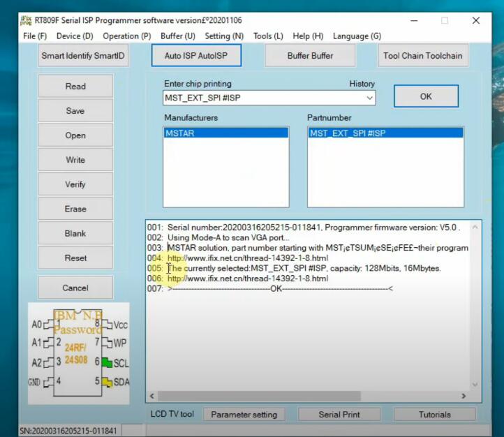
Task: Click green SCL pin in chip diagram
Action: pos(107,362)
